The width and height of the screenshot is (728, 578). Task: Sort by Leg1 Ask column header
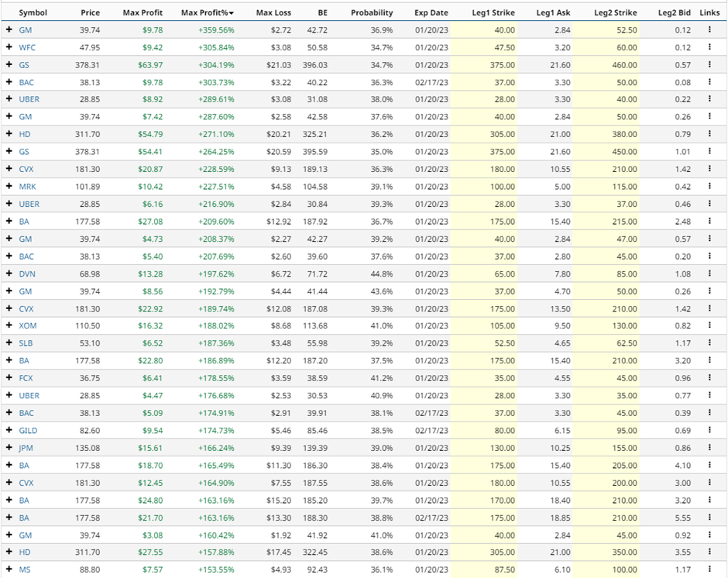(x=553, y=12)
